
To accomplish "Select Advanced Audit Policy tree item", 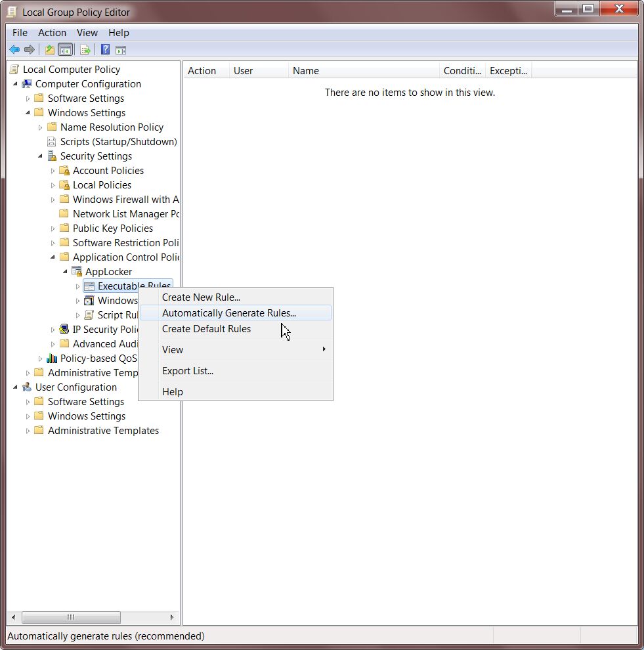I will [x=105, y=343].
